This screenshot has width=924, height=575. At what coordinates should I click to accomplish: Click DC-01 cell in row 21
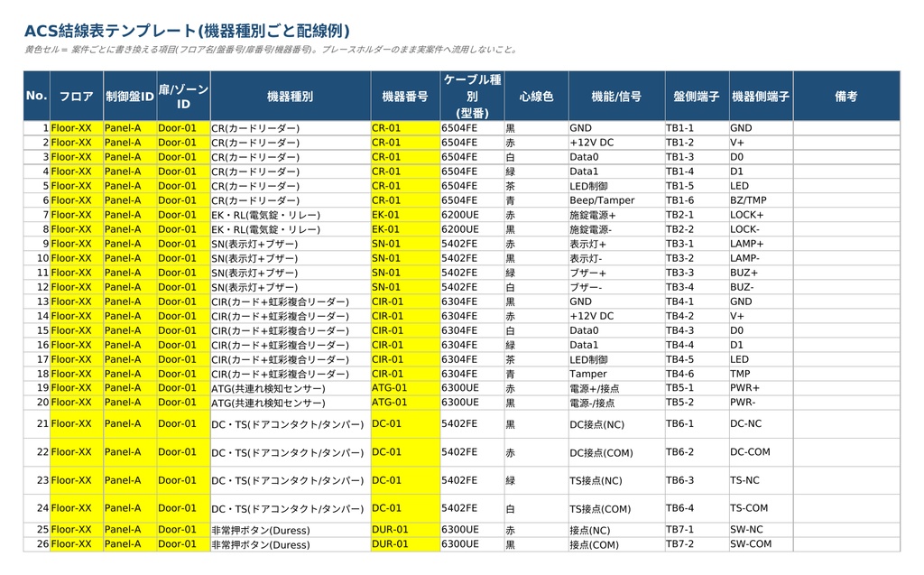point(405,424)
